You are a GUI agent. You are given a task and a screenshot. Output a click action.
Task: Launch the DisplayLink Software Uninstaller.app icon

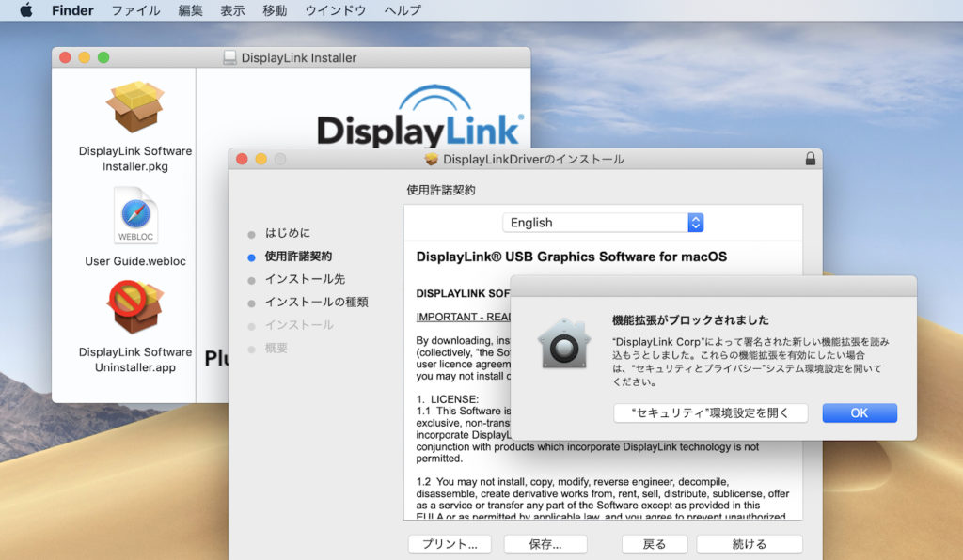[x=135, y=308]
